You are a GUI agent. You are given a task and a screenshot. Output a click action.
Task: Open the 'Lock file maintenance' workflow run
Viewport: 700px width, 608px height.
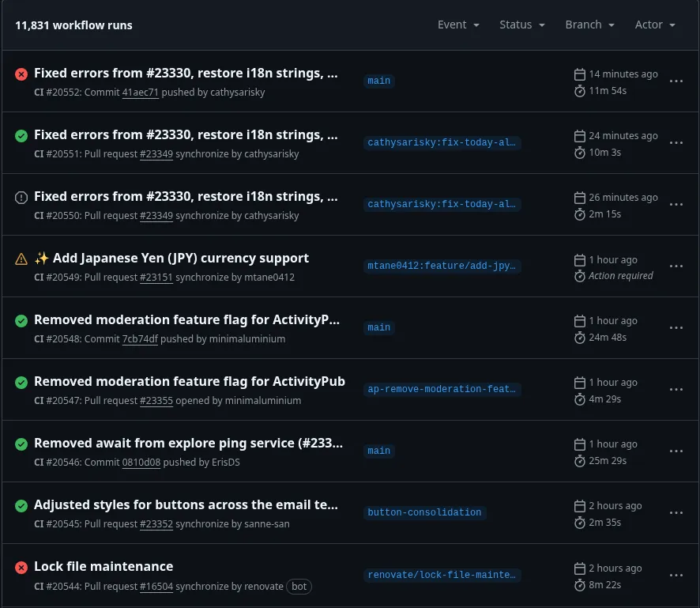click(103, 567)
